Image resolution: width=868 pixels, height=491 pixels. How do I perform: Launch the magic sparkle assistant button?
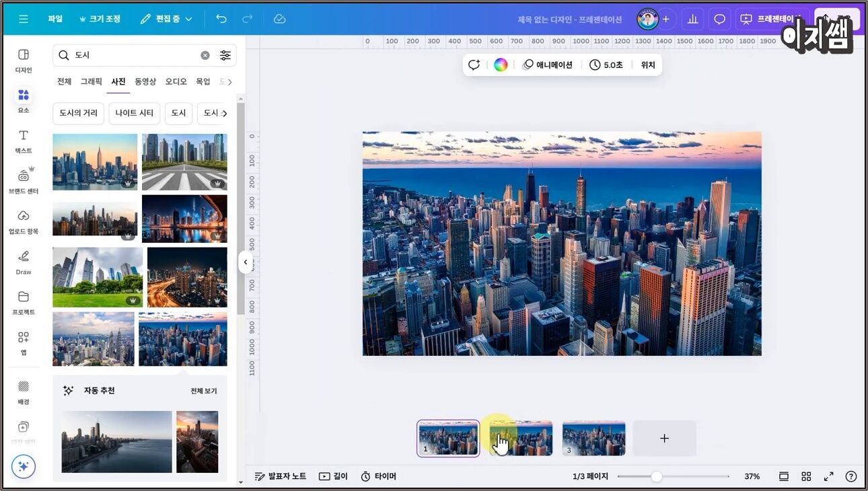click(x=24, y=466)
